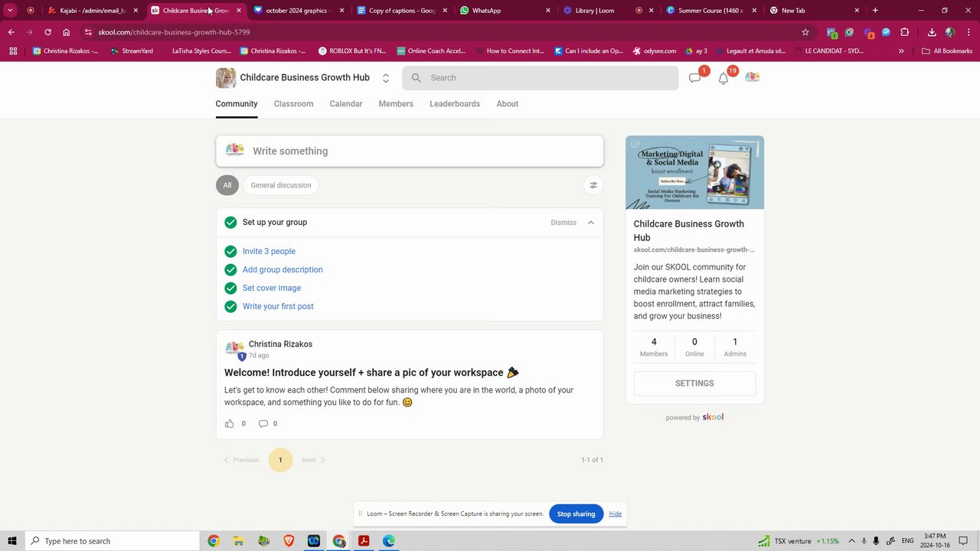Click the 4 Members count

coord(654,347)
